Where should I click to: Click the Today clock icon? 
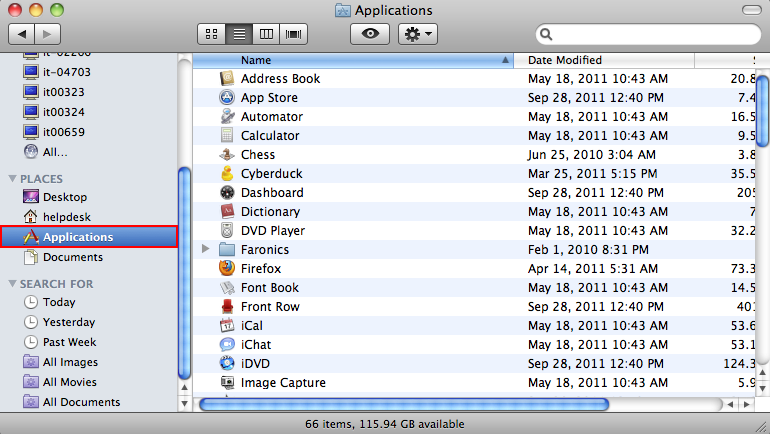[30, 302]
